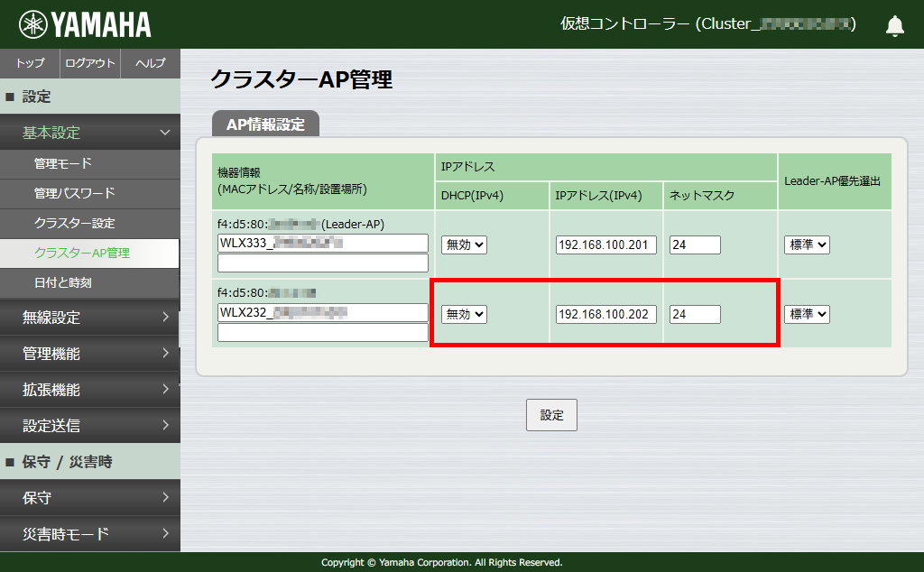Click location field below WLX333 name
The height and width of the screenshot is (572, 924).
[x=323, y=263]
